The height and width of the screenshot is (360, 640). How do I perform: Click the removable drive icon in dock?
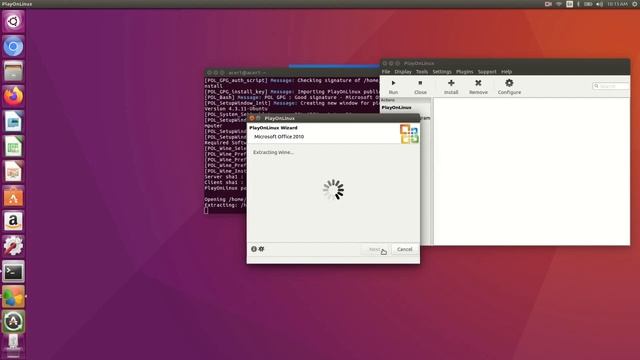pyautogui.click(x=13, y=345)
